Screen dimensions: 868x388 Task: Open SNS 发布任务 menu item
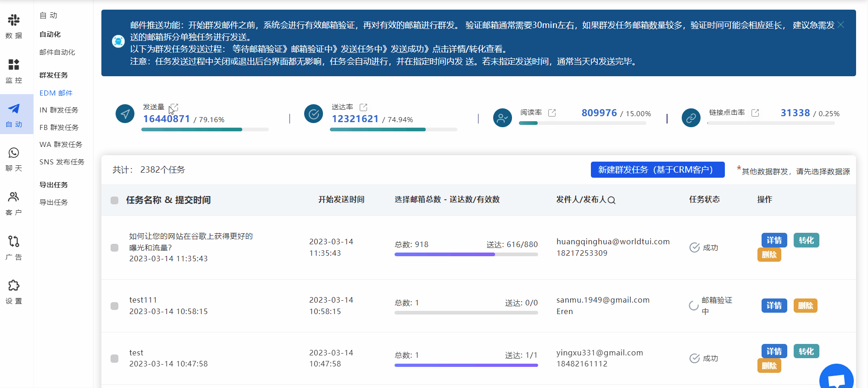(62, 162)
